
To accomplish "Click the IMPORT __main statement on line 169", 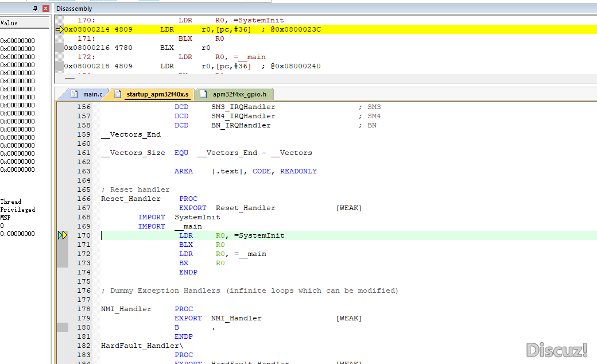I will click(170, 226).
